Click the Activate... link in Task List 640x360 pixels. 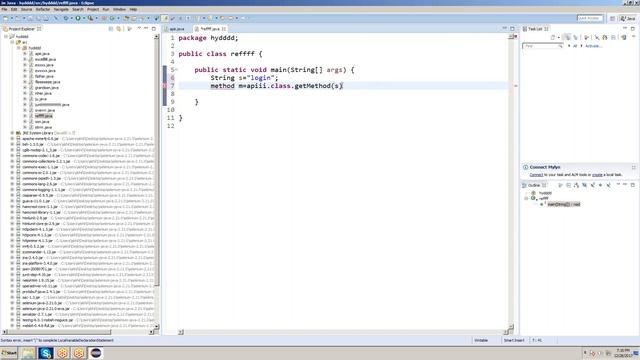(593, 46)
